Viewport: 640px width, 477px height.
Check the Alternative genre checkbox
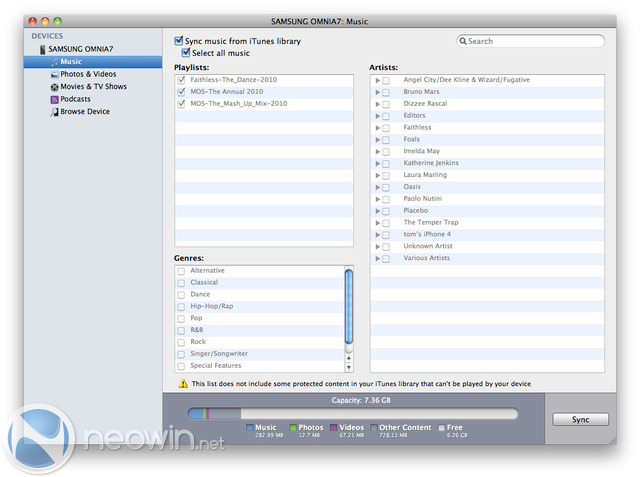coord(181,271)
